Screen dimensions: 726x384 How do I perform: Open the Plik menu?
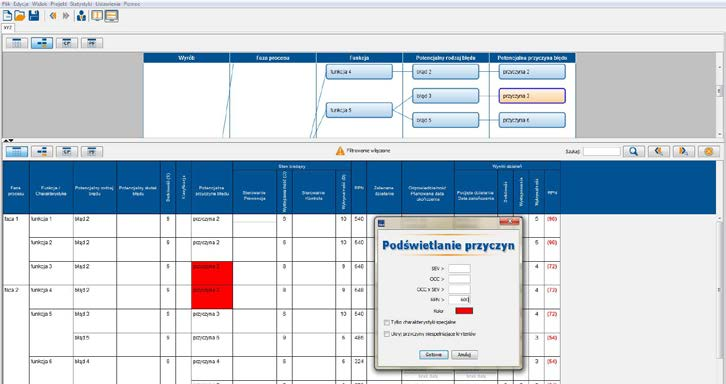point(6,4)
